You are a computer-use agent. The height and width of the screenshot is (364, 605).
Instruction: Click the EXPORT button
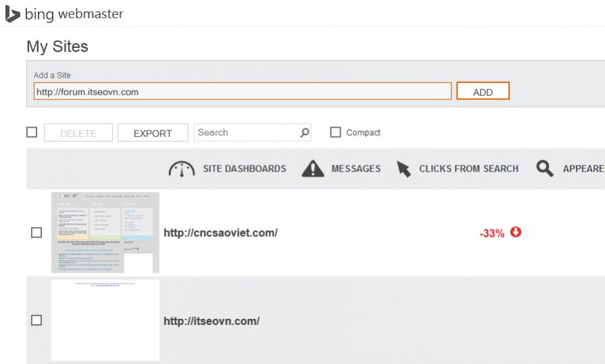click(x=152, y=133)
